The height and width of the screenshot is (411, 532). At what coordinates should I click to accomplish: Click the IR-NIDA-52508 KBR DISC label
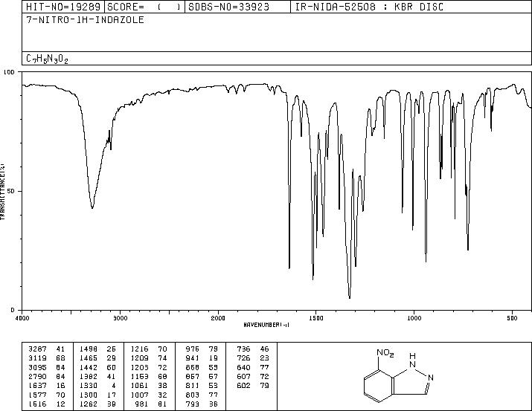(369, 7)
